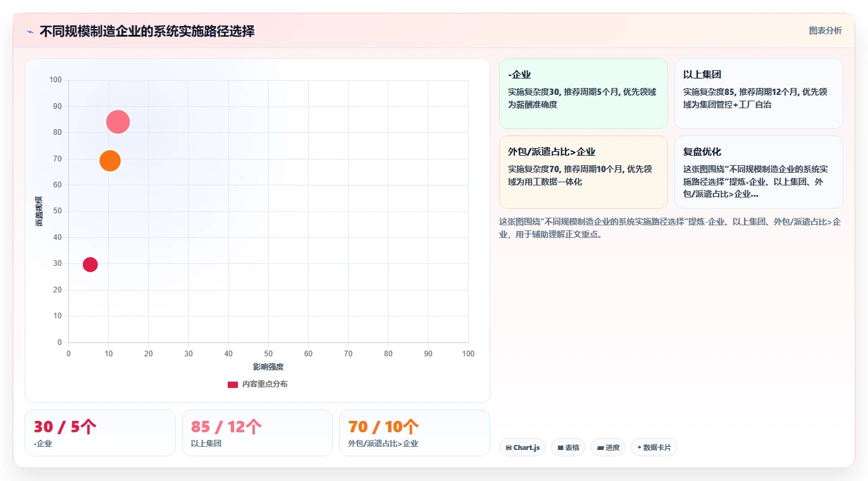Open the -企业 green info card
This screenshot has width=868, height=481.
click(x=583, y=94)
